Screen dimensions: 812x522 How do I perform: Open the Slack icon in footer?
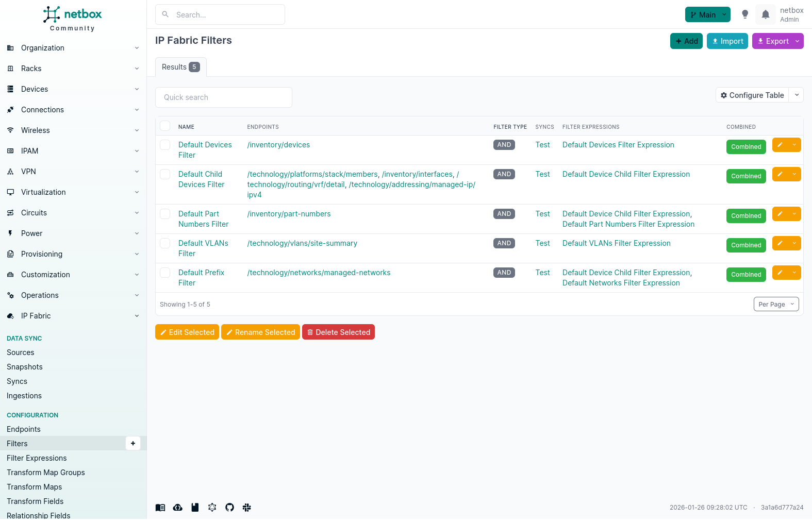coord(246,508)
